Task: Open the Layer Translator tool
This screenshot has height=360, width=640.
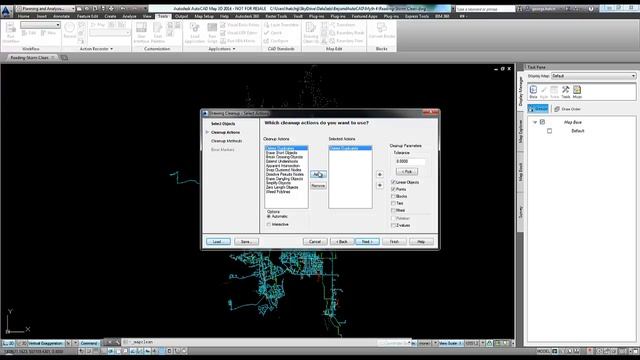Action: pos(281,25)
